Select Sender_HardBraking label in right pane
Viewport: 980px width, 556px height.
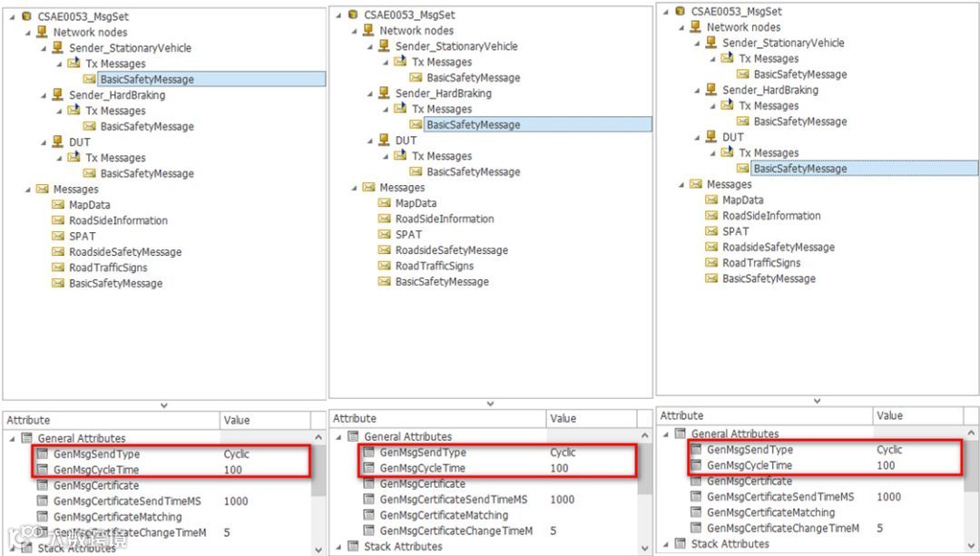click(770, 89)
